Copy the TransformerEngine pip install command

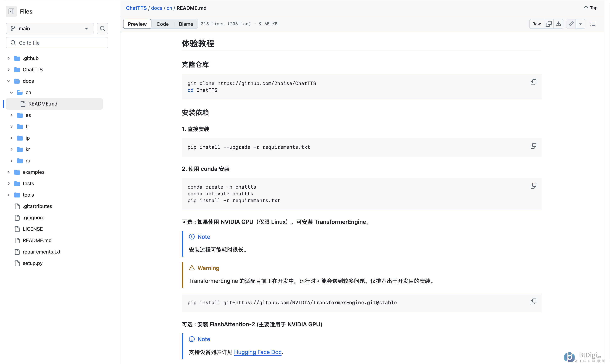coord(533,301)
